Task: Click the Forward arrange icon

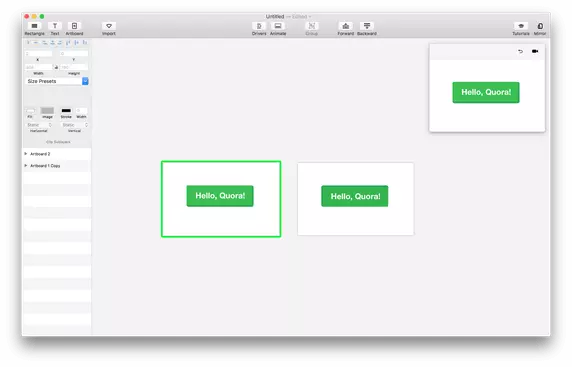Action: pos(345,26)
